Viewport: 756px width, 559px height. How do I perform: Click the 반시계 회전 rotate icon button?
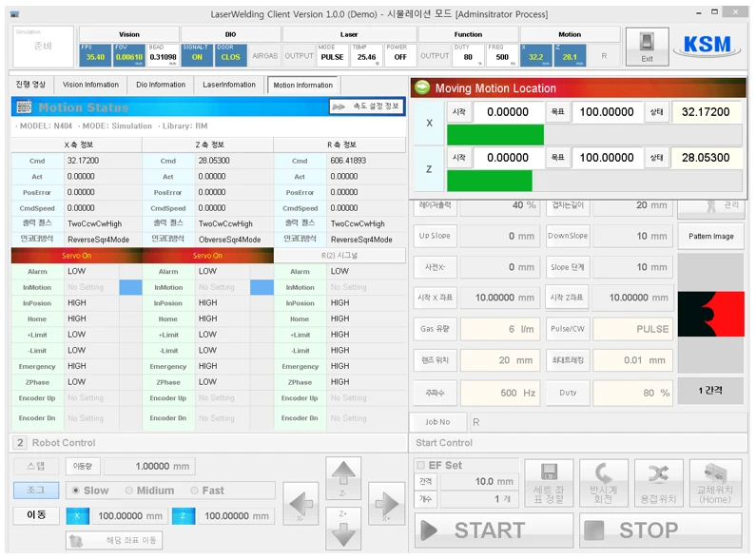click(604, 483)
